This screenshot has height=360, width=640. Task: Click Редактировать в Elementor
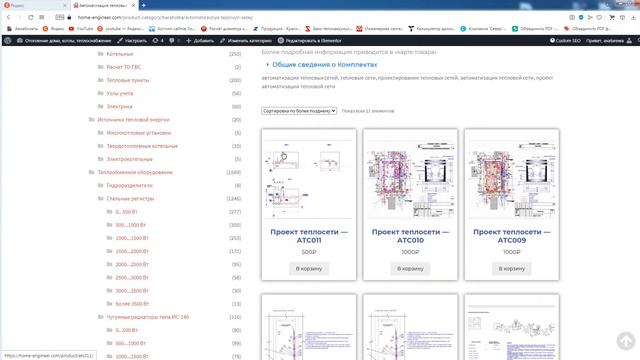(x=309, y=41)
